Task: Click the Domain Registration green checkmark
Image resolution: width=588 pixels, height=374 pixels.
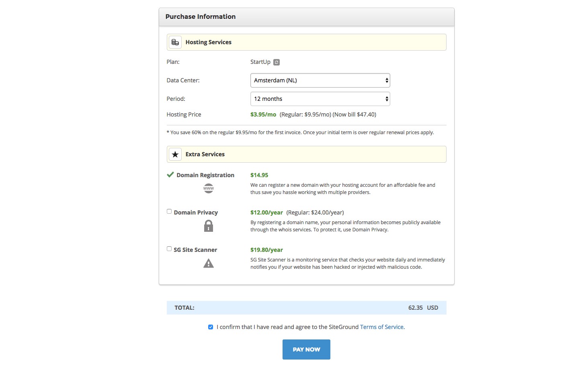Action: [x=170, y=175]
